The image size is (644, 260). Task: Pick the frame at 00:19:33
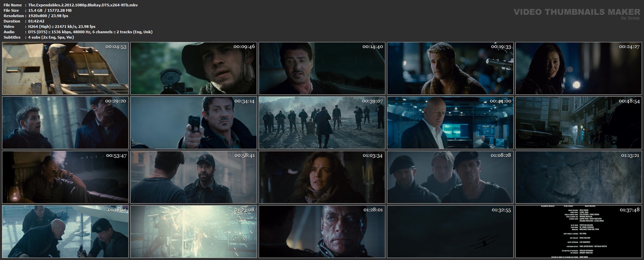450,68
